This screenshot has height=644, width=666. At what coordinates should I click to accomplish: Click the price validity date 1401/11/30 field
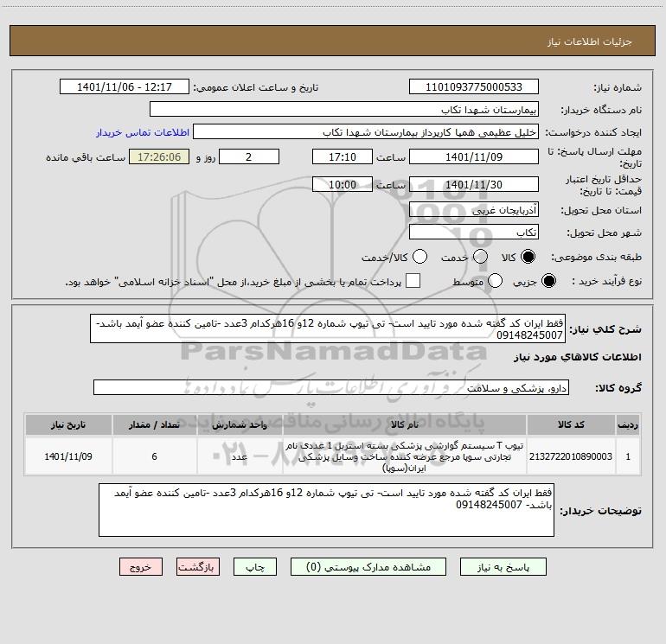tap(474, 184)
